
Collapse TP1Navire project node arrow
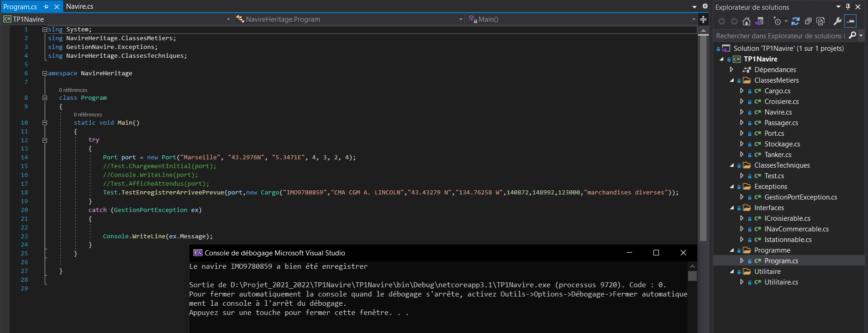tap(722, 59)
